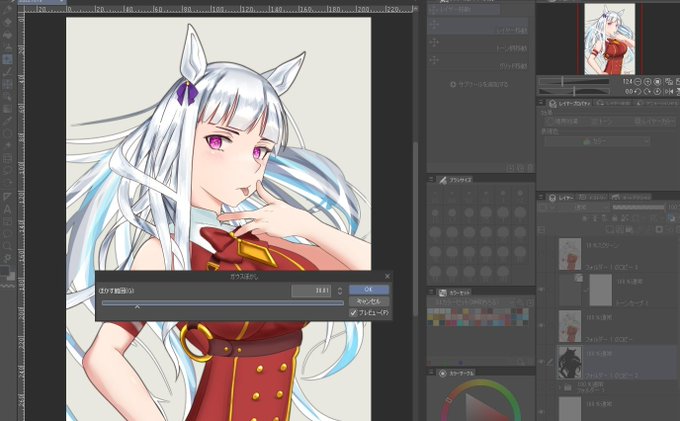
Task: Select the トーン柄移動 sub tool
Action: (x=478, y=44)
